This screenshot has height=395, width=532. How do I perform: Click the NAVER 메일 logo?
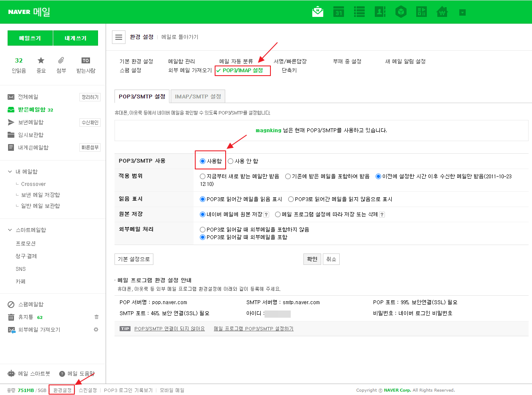point(29,12)
